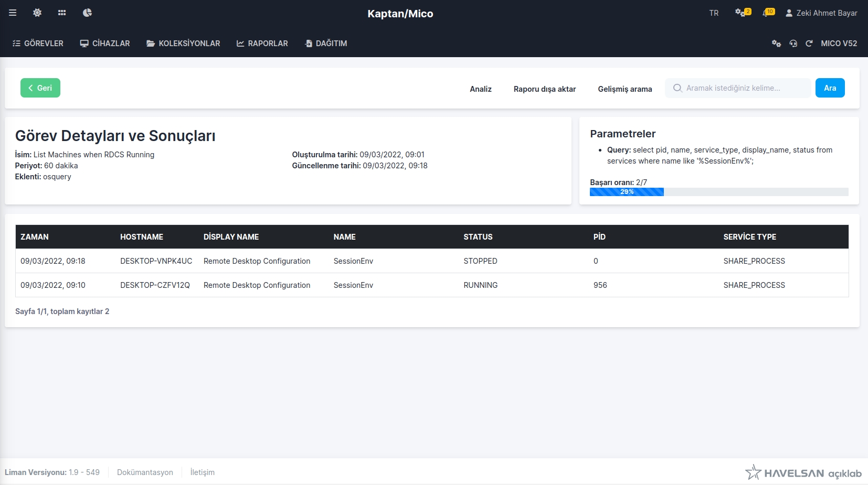This screenshot has width=868, height=485.
Task: Click the refresh arrow icon
Action: coord(809,44)
